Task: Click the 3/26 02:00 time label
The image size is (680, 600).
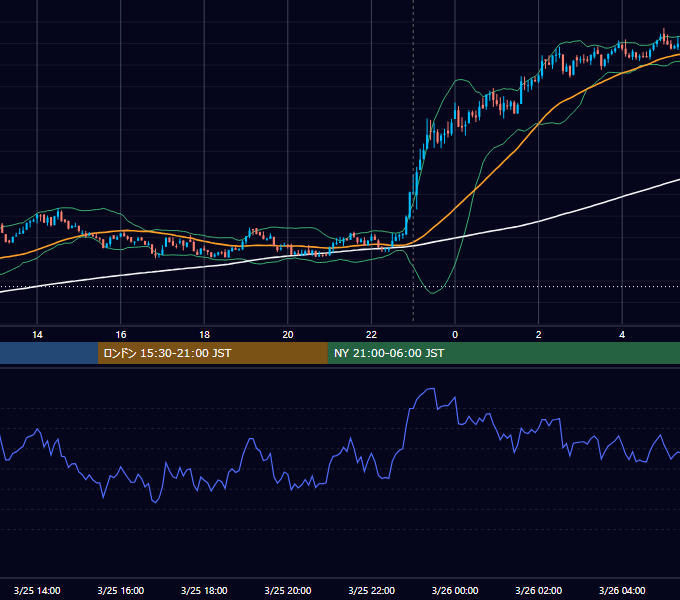Action: point(539,590)
